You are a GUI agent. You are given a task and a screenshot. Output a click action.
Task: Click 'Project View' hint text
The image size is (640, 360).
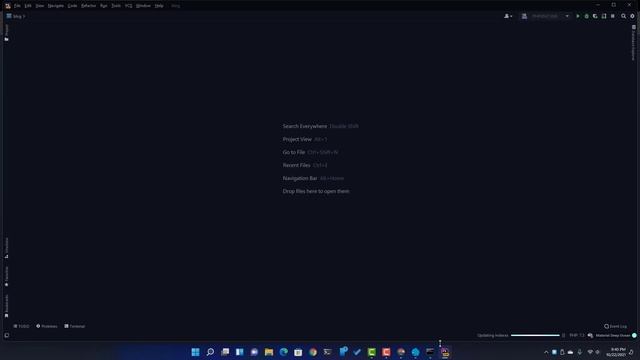(x=297, y=139)
